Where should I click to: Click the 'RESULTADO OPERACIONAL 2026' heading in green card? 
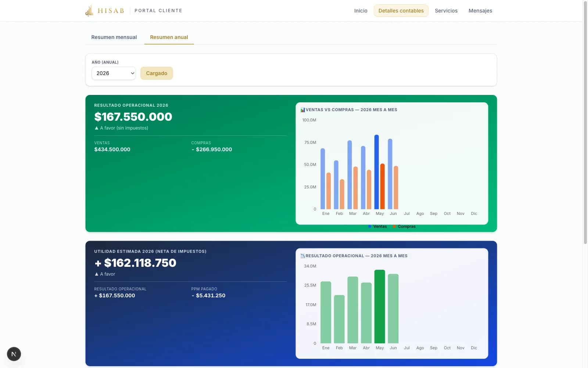pos(131,105)
